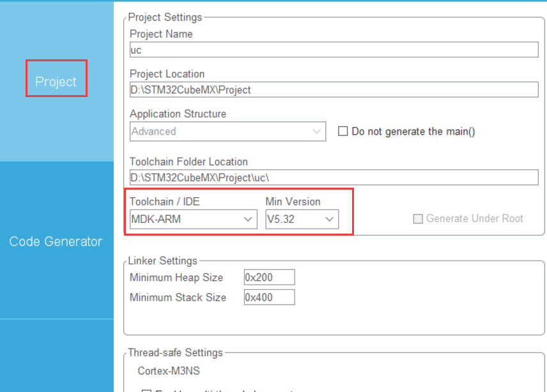Screen dimensions: 547x392
Task: Open the Application Structure dropdown
Action: click(227, 132)
